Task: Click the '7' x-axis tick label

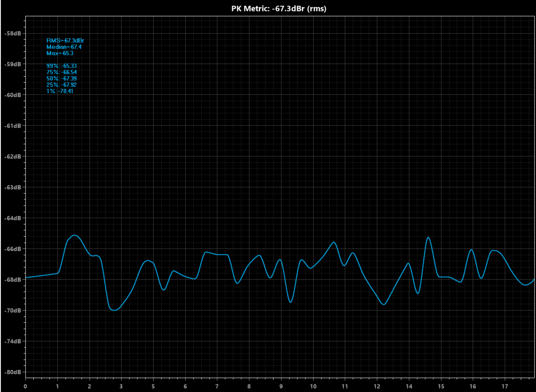Action: (x=217, y=386)
